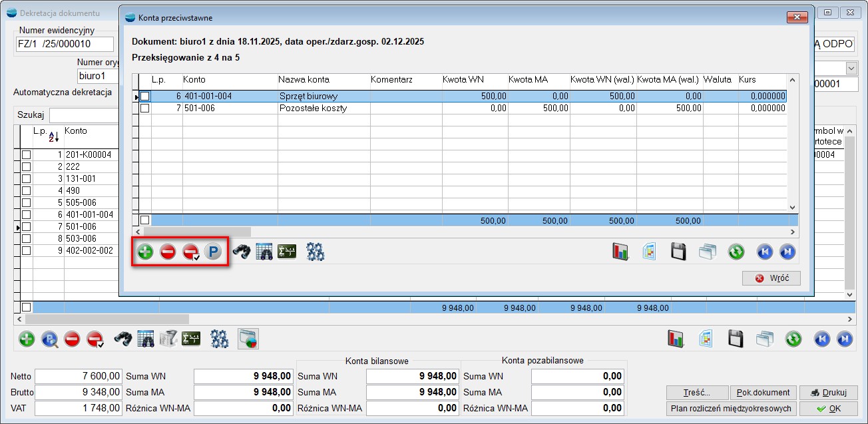Click the blue P icon in dialog
This screenshot has height=424, width=868.
212,252
